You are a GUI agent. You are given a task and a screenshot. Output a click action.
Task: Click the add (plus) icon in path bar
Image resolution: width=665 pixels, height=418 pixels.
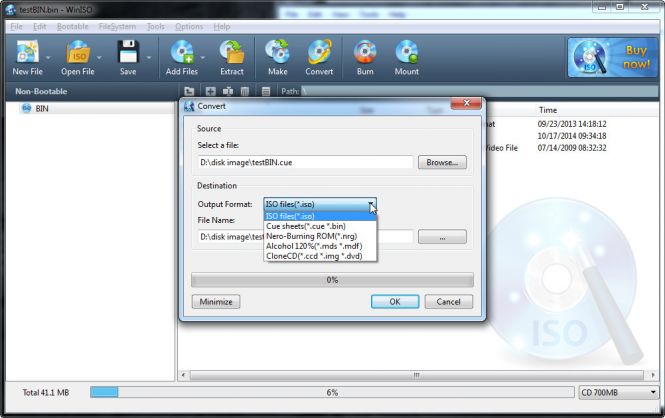210,91
